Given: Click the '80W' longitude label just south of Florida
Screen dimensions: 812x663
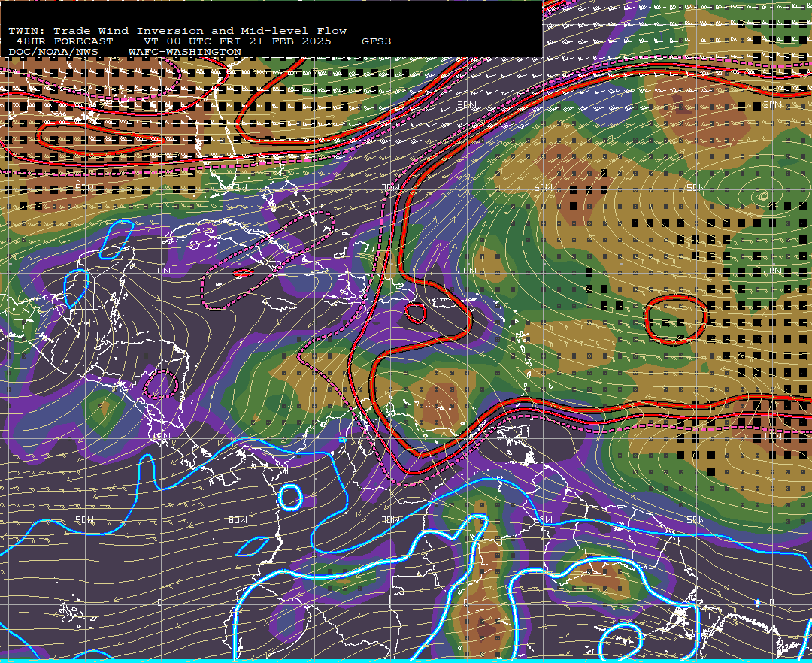Looking at the screenshot, I should (x=238, y=188).
